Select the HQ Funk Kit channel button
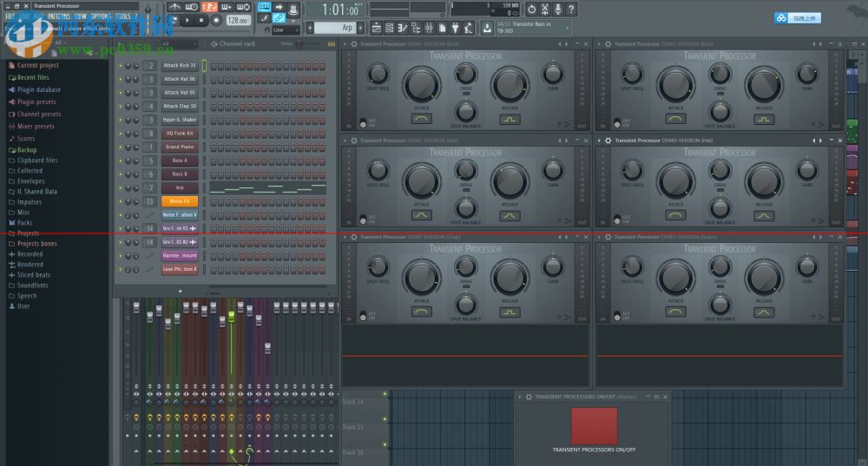868x466 pixels. click(180, 134)
